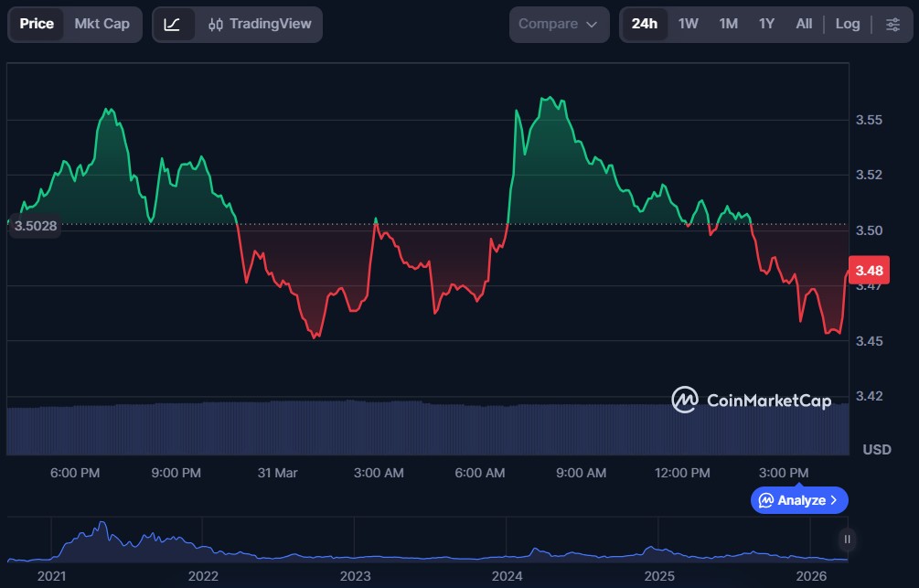Choose the 1M time range
Image resolution: width=919 pixels, height=588 pixels.
(728, 25)
